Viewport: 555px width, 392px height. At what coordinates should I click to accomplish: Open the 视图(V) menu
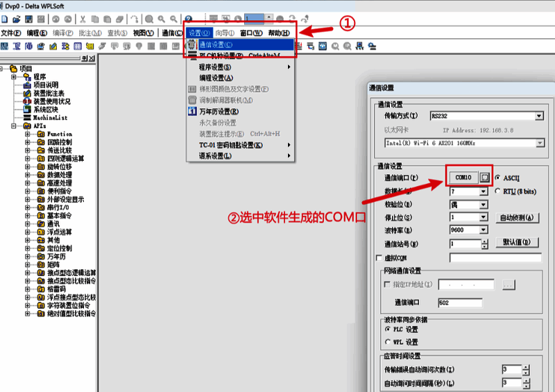click(x=144, y=33)
